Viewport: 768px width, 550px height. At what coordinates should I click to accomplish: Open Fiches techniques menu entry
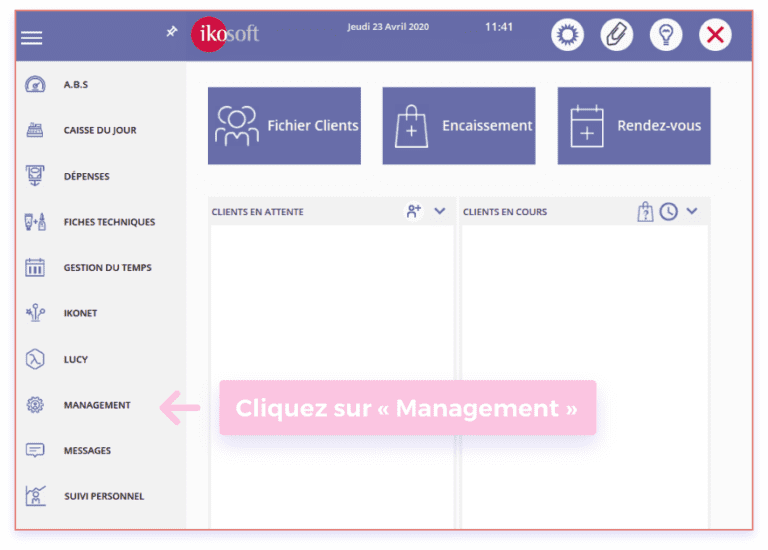tap(109, 222)
